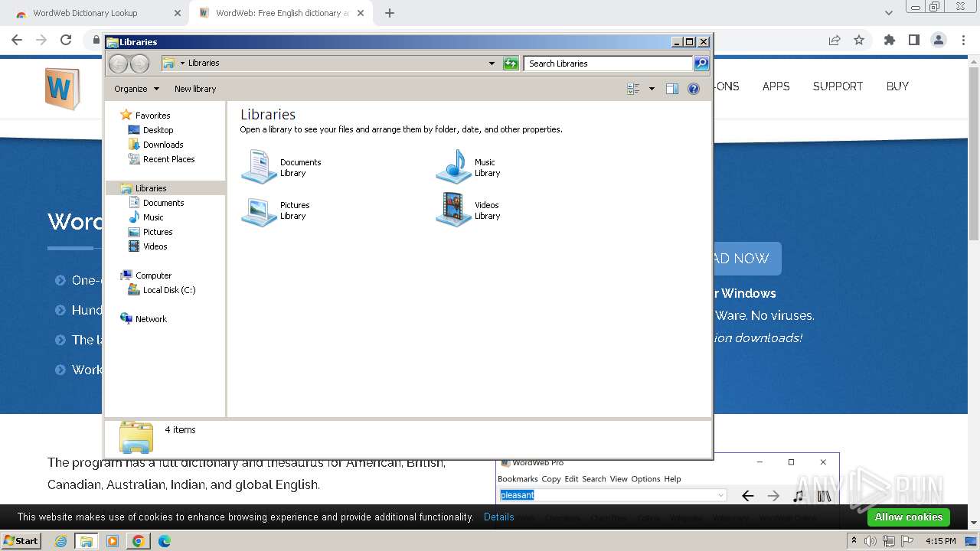Open Microsoft Edge from taskbar
This screenshot has height=551, width=980.
click(x=164, y=541)
